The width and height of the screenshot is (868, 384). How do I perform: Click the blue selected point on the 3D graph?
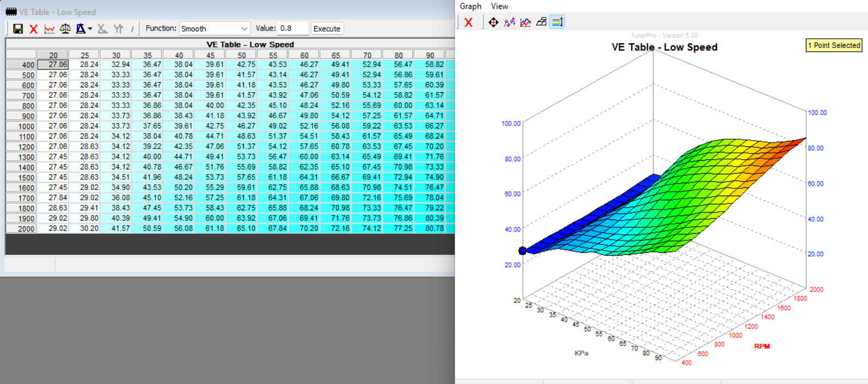coord(523,251)
